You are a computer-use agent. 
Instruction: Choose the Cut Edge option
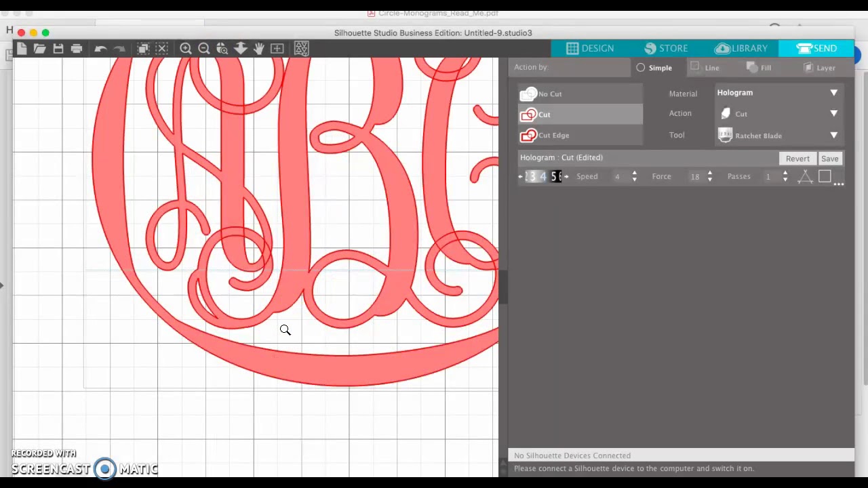[580, 136]
